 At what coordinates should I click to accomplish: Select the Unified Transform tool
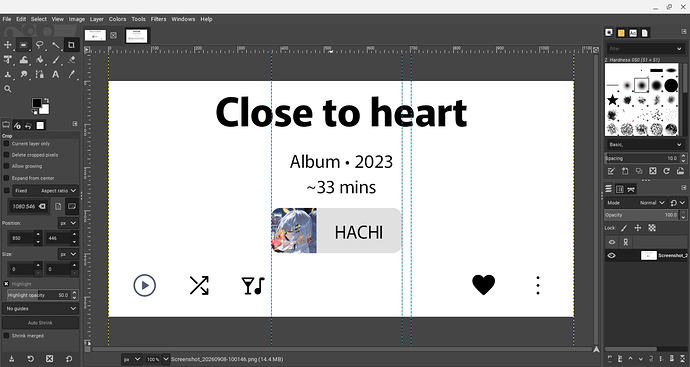click(x=7, y=60)
